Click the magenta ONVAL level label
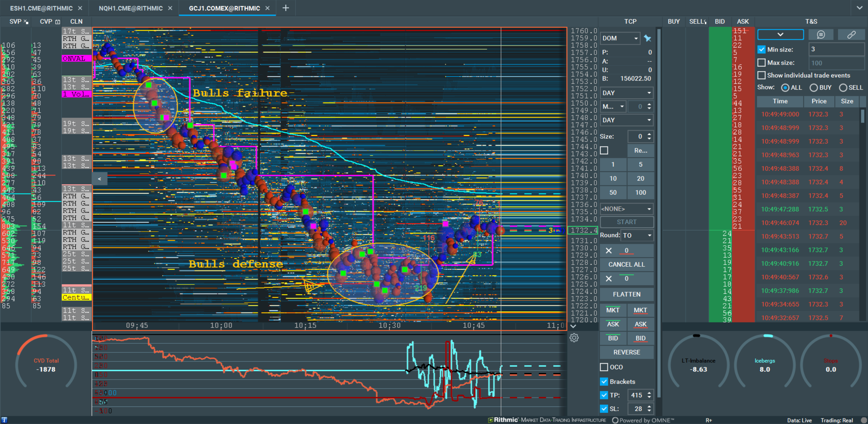Image resolution: width=868 pixels, height=424 pixels. [x=76, y=59]
